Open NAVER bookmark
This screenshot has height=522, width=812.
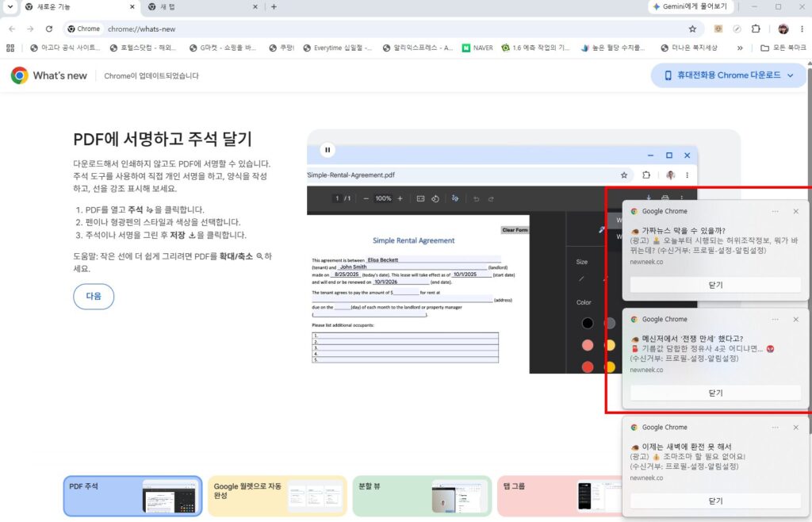coord(477,48)
